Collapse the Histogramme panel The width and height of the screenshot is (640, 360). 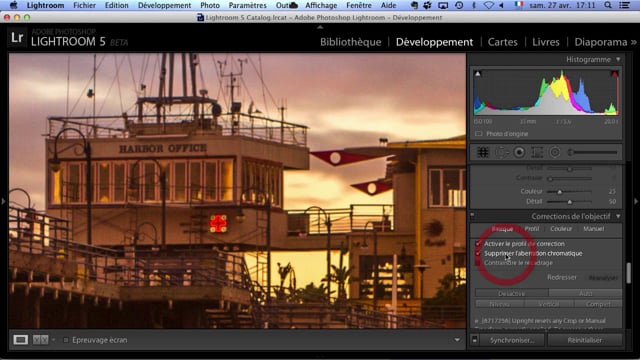click(618, 60)
